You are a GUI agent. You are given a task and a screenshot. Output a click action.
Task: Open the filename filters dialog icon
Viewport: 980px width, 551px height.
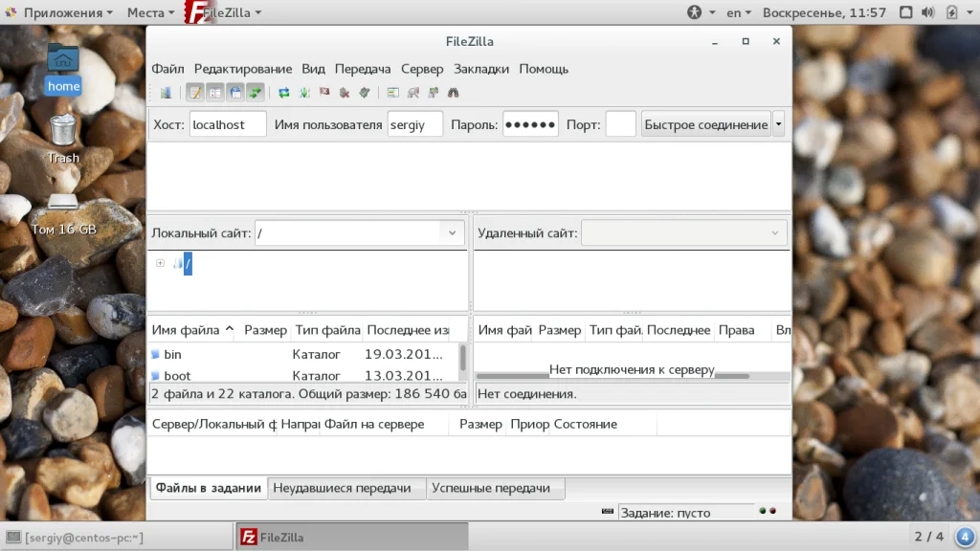pyautogui.click(x=392, y=93)
